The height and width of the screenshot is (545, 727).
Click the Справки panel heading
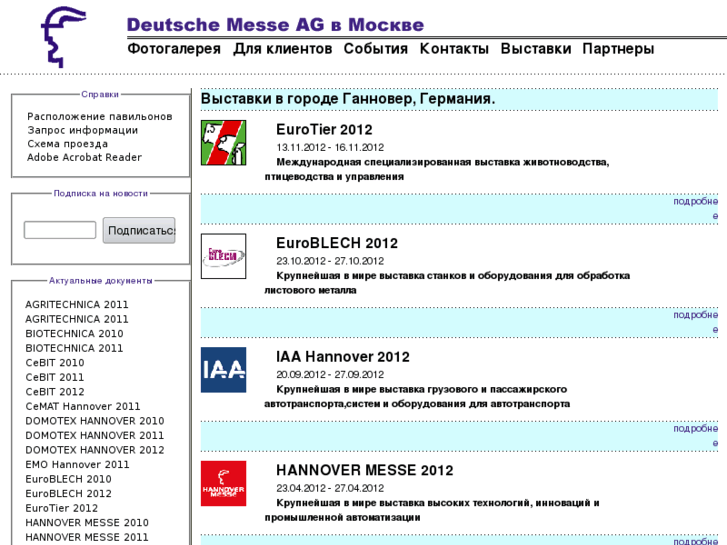[100, 94]
